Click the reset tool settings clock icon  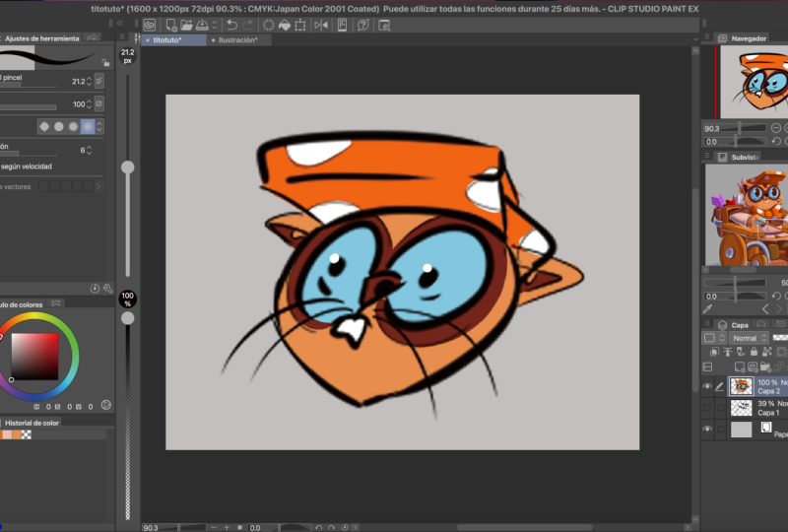95,288
